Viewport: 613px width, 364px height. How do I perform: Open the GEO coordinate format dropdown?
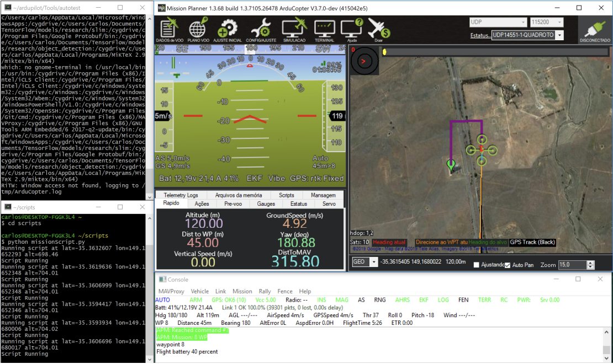point(366,262)
